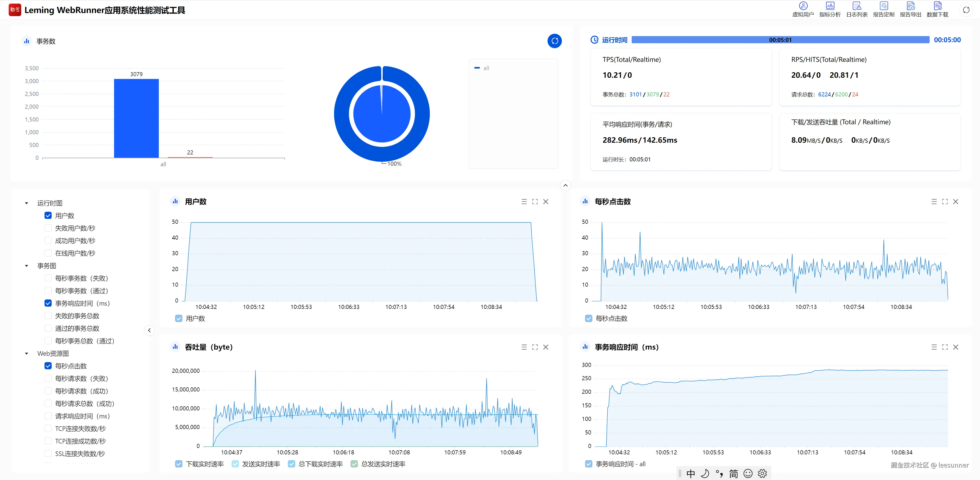Collapse the top summary panel with up chevron

pos(565,185)
